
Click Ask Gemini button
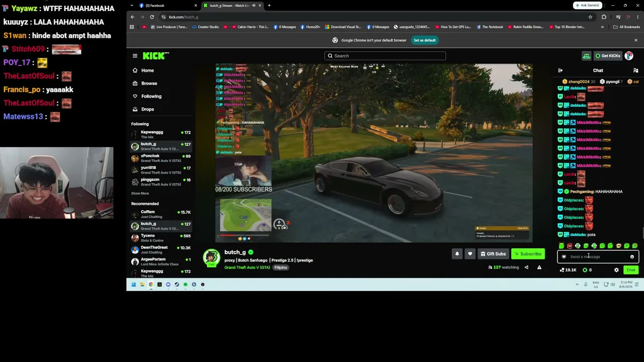[x=587, y=6]
